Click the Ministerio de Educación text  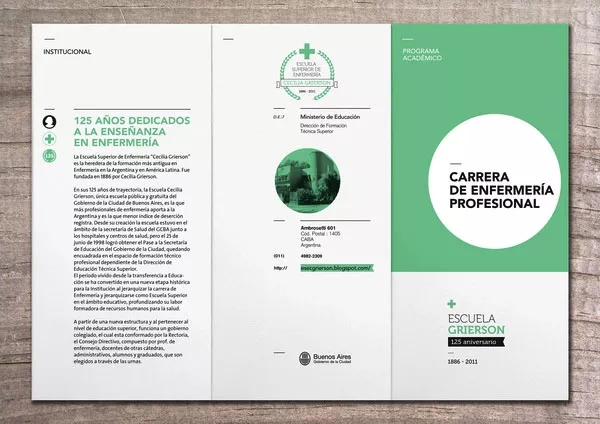pyautogui.click(x=330, y=117)
